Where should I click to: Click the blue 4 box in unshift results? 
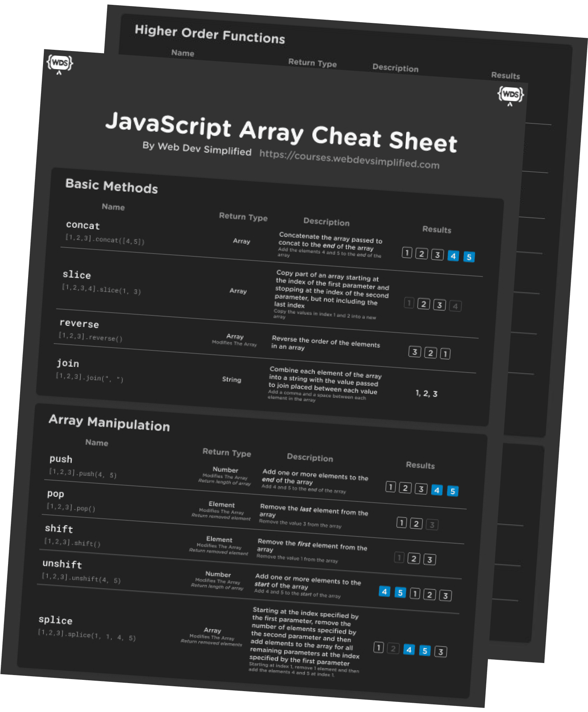point(385,591)
